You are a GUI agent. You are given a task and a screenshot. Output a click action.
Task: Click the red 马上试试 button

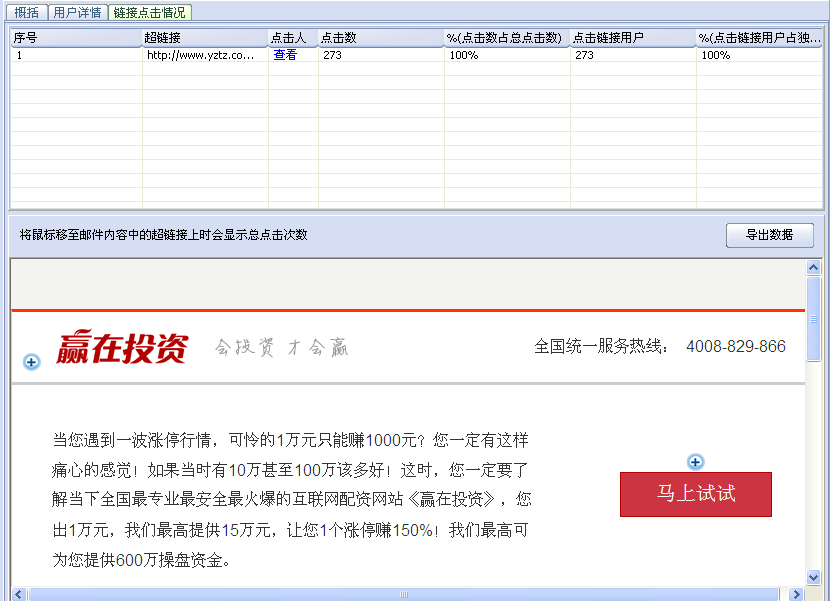click(x=696, y=494)
